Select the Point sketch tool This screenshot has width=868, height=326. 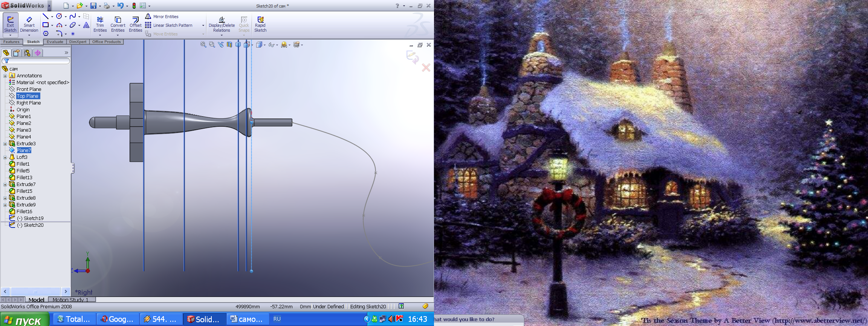tap(73, 34)
